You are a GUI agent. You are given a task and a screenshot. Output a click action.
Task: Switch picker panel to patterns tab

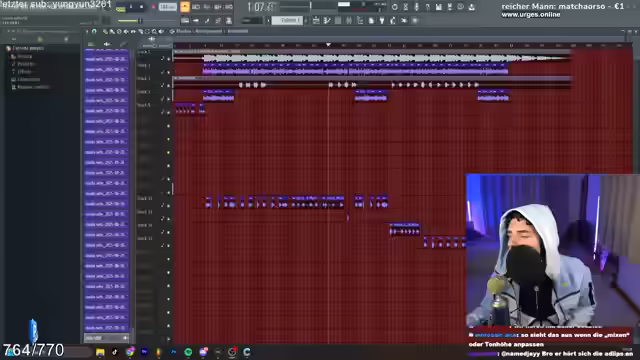tap(91, 44)
